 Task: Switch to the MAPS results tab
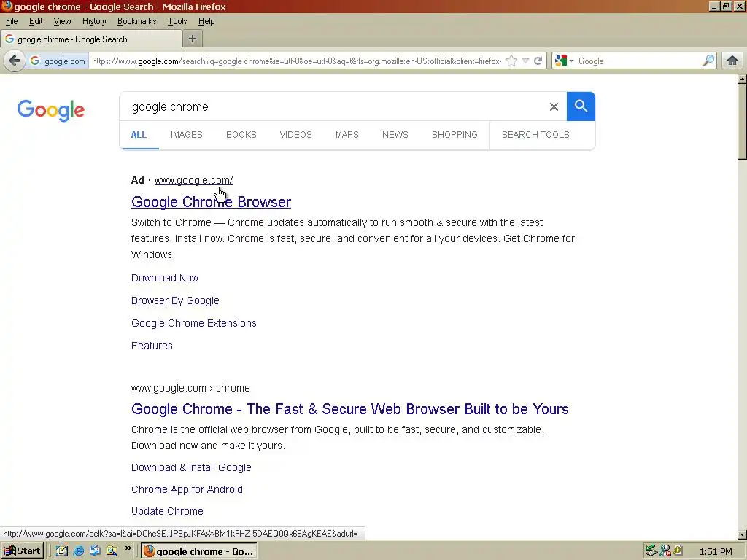(347, 135)
